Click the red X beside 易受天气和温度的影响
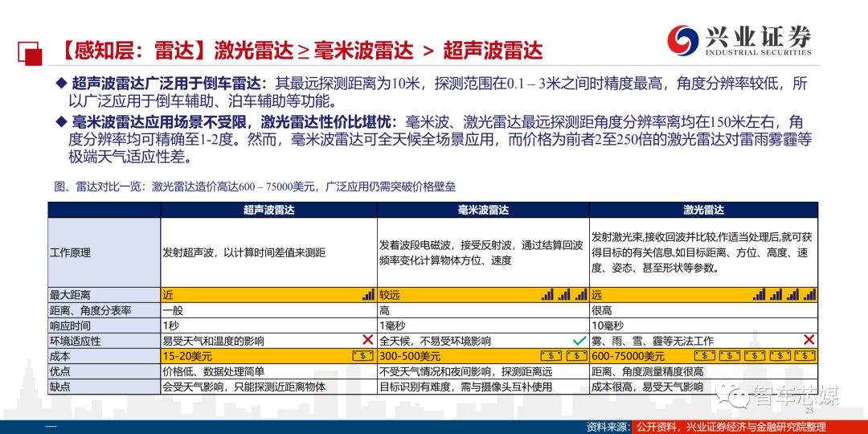Image resolution: width=868 pixels, height=434 pixels. (x=367, y=340)
